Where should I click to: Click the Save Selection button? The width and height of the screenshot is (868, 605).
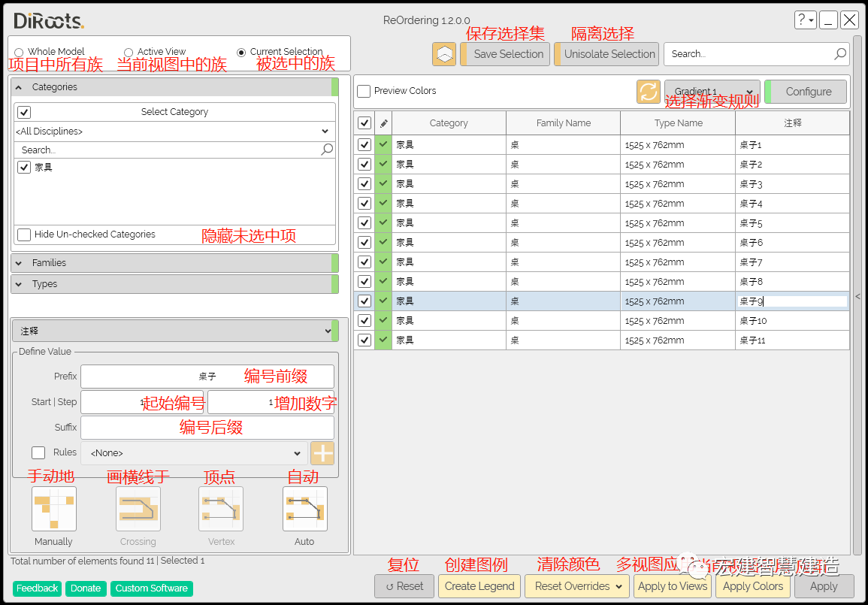(x=505, y=54)
